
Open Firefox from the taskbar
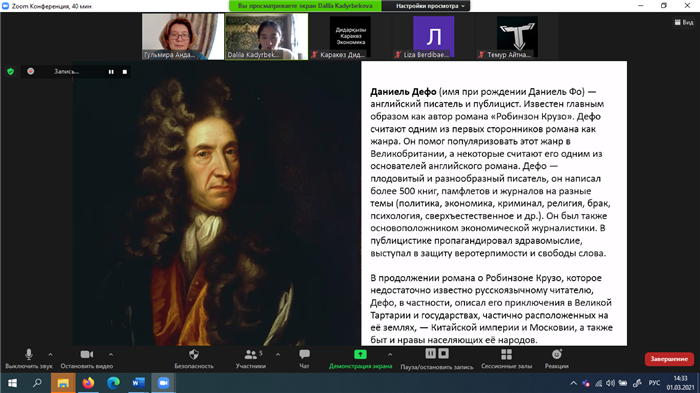(88, 383)
